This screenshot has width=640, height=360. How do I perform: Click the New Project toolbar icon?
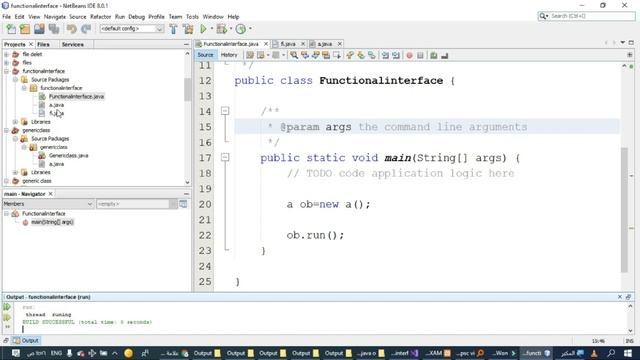pyautogui.click(x=25, y=29)
